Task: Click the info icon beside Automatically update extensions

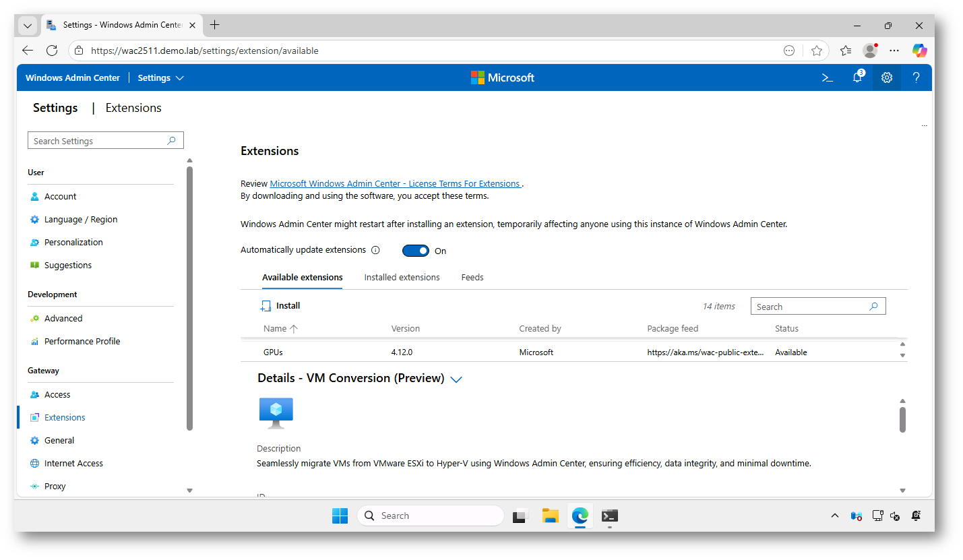Action: [375, 250]
